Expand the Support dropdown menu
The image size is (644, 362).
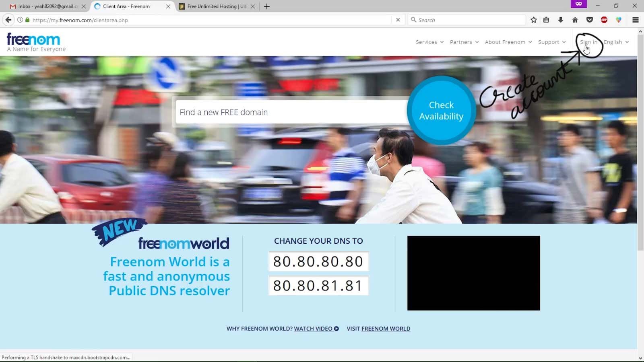tap(552, 42)
